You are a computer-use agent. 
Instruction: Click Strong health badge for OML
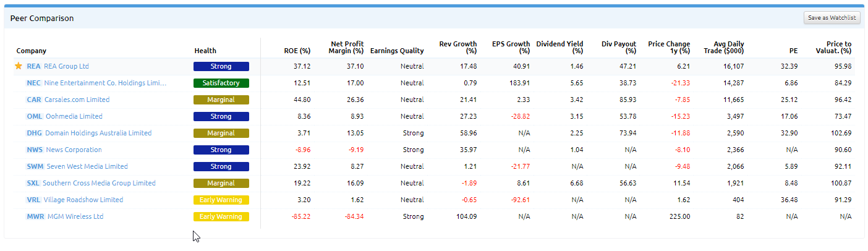[221, 116]
